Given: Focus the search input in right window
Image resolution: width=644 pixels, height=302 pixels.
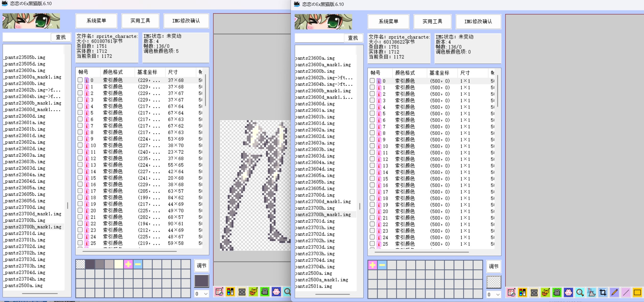Looking at the screenshot, I should click(319, 38).
